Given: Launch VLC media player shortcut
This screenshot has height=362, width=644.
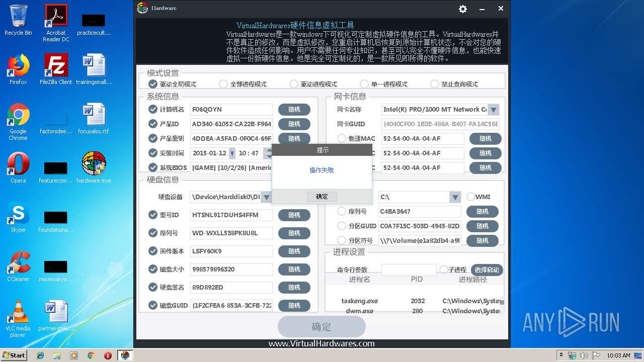Looking at the screenshot, I should [x=18, y=319].
